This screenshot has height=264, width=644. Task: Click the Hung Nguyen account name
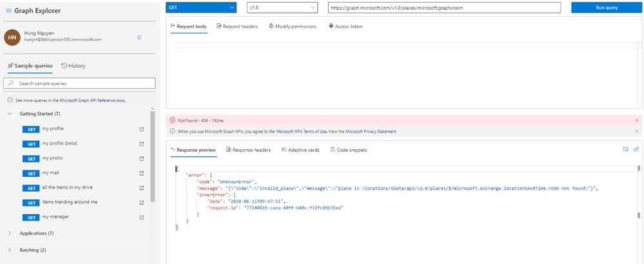click(x=38, y=34)
